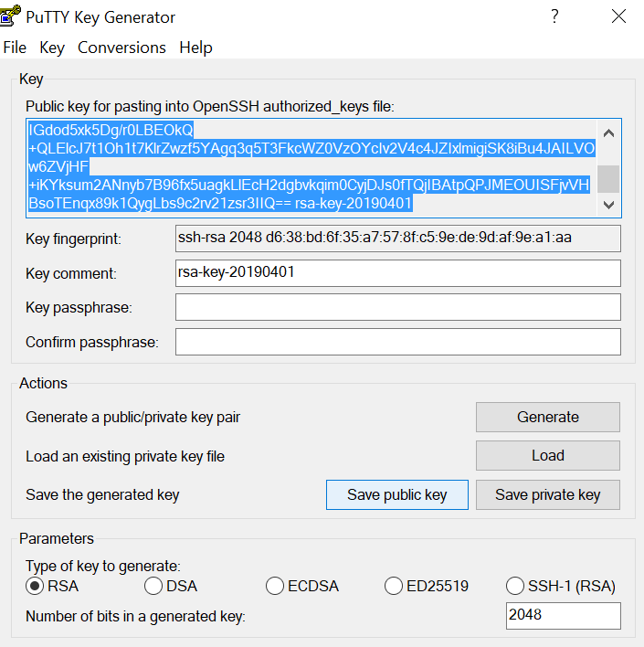Click 'Save the generated key' text

[102, 494]
